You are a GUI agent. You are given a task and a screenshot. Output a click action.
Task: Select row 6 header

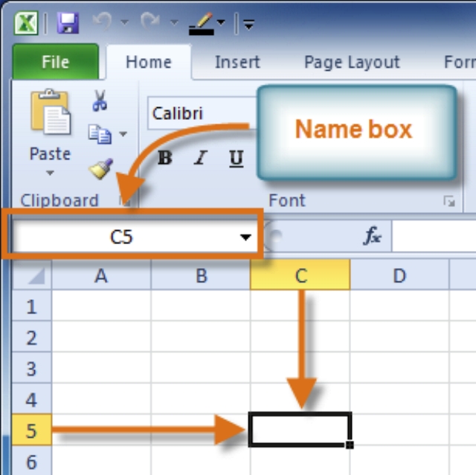click(32, 461)
